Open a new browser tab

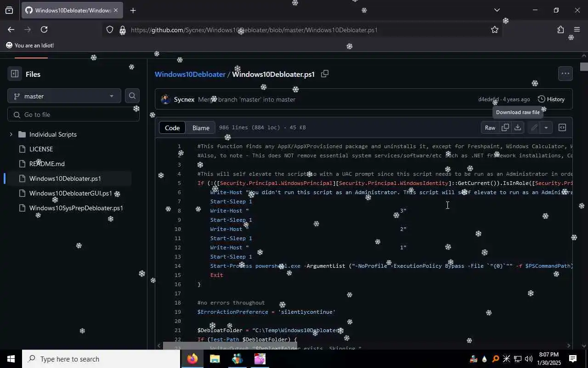click(133, 10)
